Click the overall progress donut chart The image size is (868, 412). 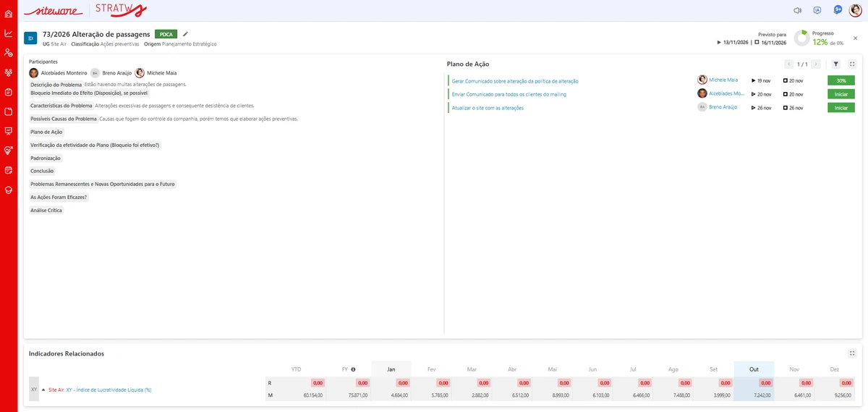pos(801,38)
